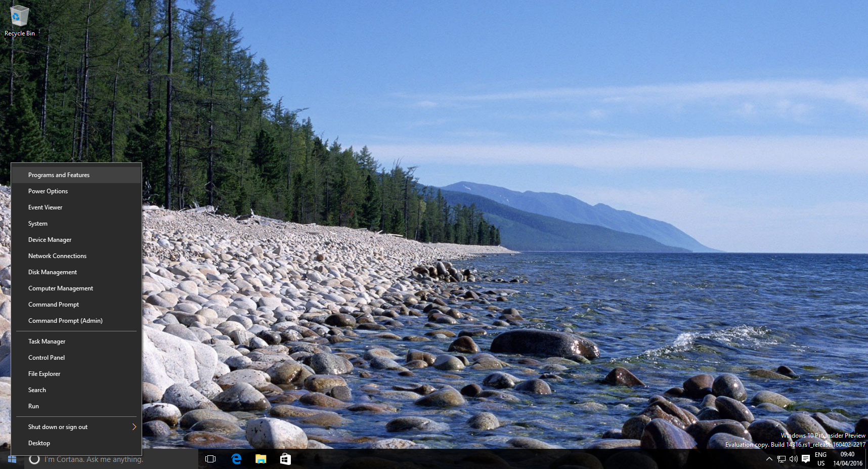Start Task Manager from the menu
Screen dimensions: 868x469
pos(76,342)
